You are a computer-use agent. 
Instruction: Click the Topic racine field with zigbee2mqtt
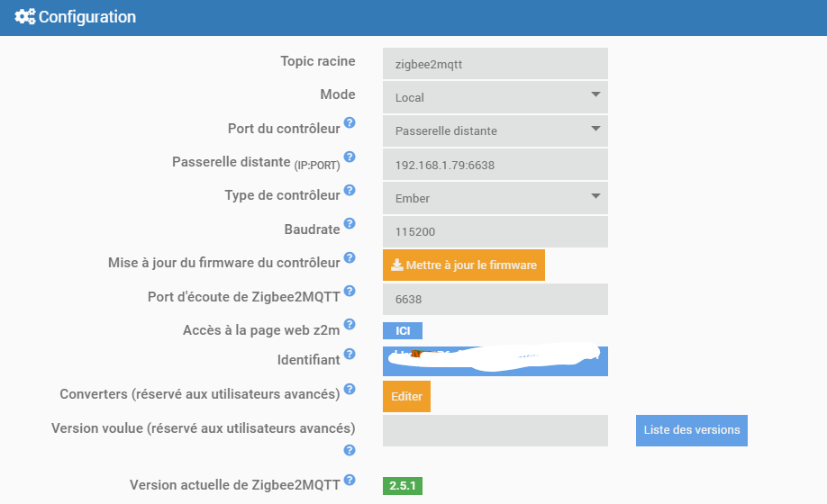(495, 64)
